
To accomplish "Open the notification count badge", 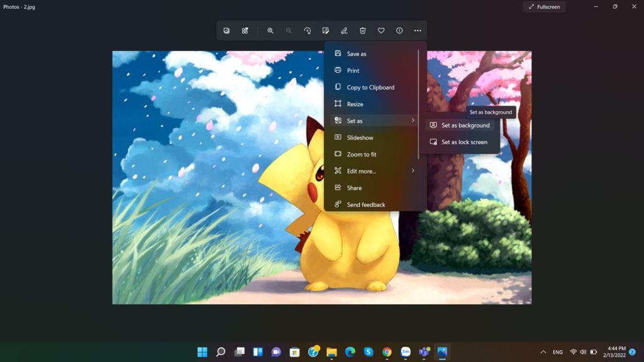I will tap(633, 352).
